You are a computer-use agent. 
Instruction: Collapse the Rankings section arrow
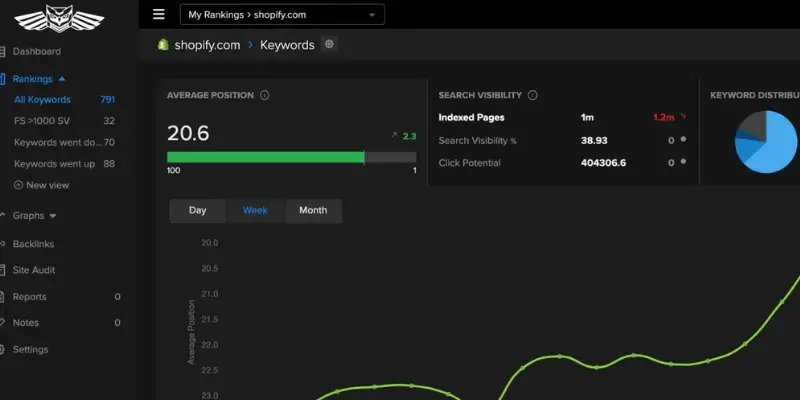[62, 79]
